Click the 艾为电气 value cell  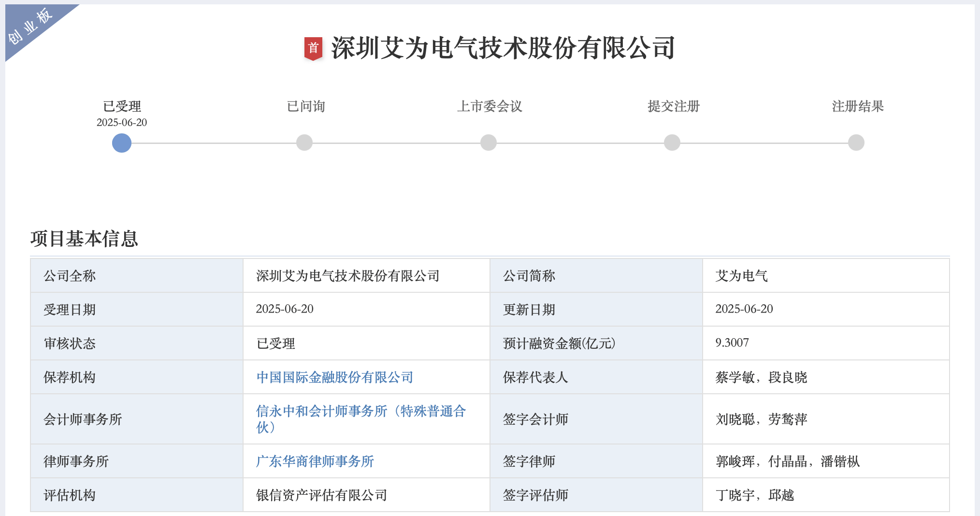coord(826,275)
